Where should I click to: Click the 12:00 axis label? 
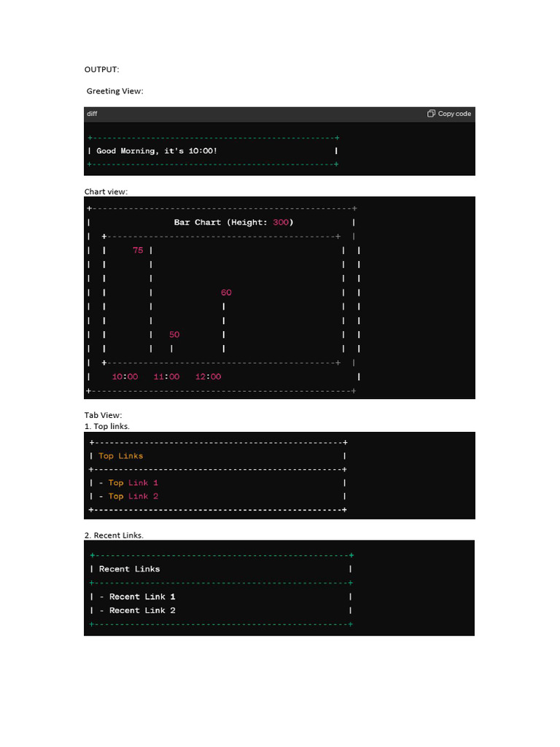click(x=208, y=377)
